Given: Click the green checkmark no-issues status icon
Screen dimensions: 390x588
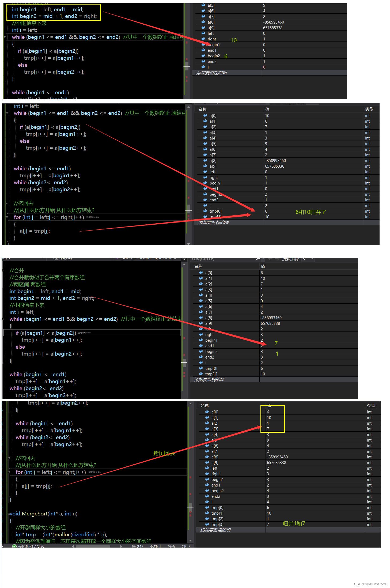Looking at the screenshot, I should (x=14, y=546).
